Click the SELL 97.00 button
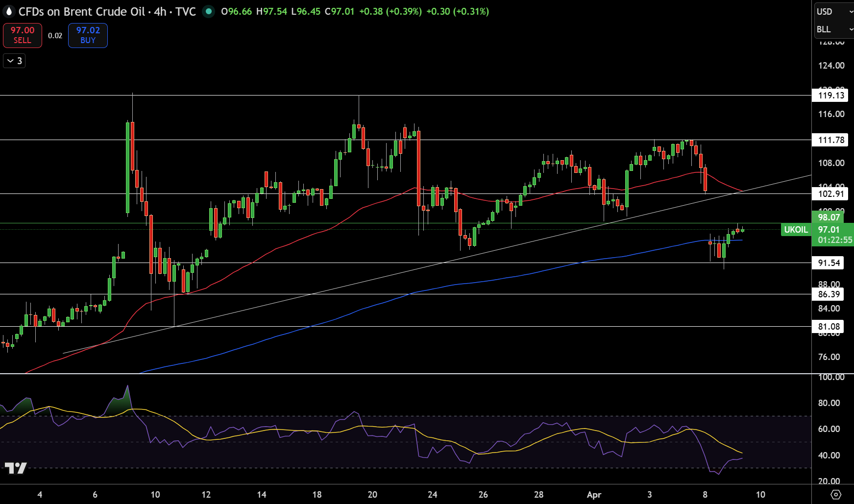 (23, 35)
